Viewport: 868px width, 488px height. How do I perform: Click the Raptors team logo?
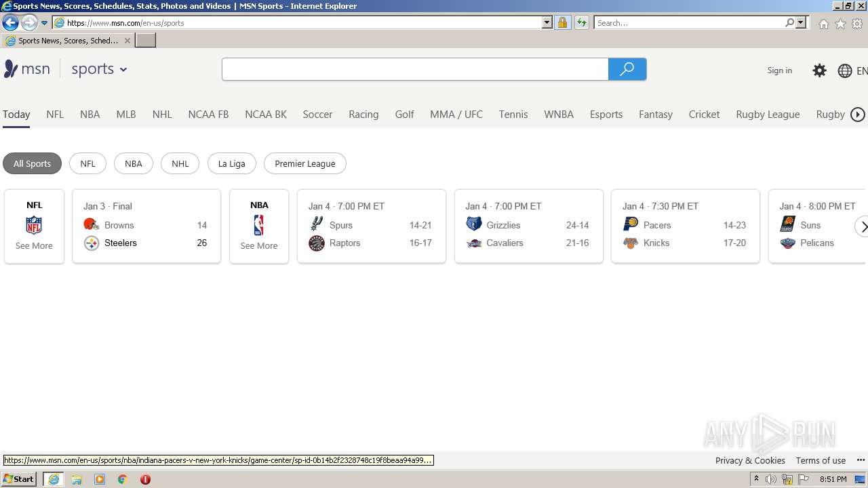pyautogui.click(x=316, y=243)
